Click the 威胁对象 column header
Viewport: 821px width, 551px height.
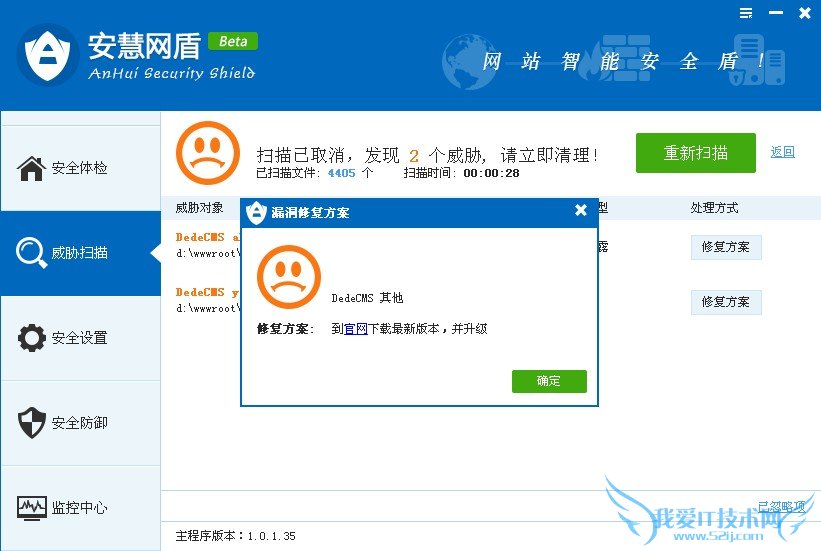click(x=199, y=208)
